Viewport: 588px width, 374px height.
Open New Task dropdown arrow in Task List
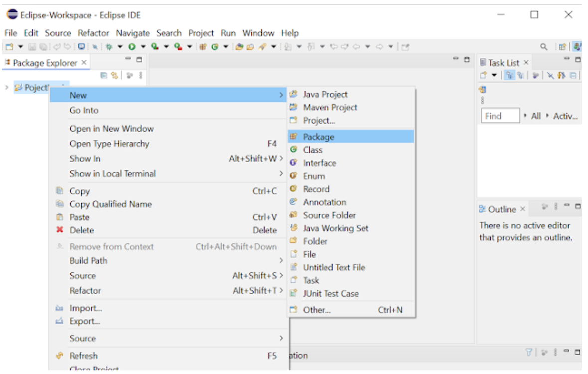tap(494, 75)
